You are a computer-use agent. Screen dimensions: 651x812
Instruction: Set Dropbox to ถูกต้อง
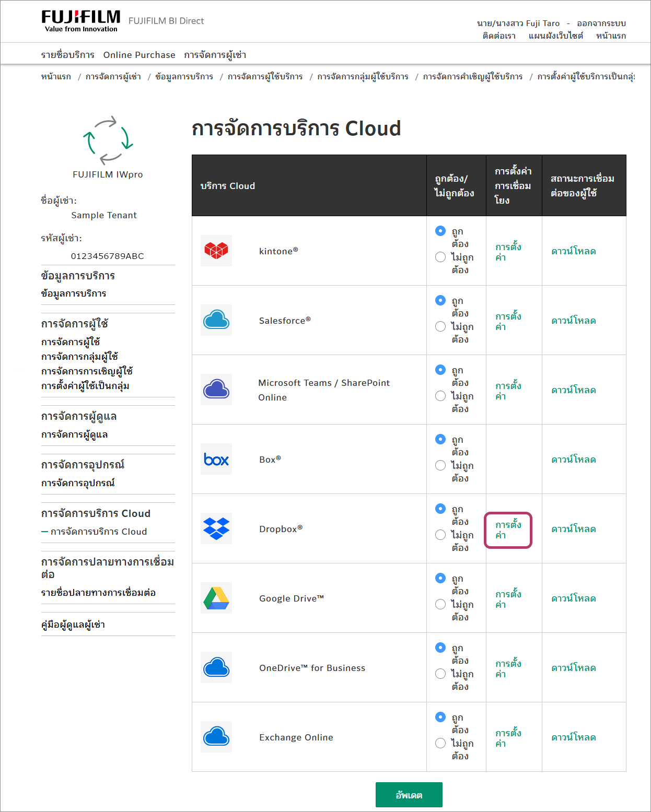tap(440, 509)
